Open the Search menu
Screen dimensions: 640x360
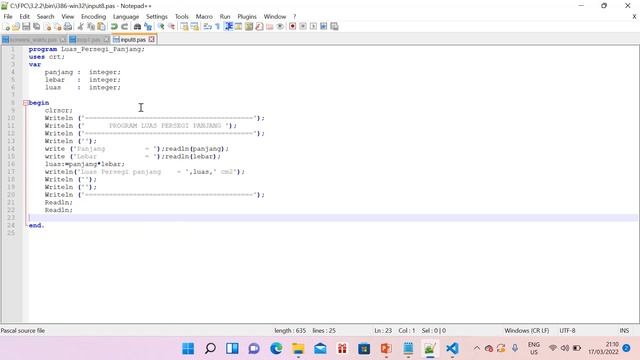coord(45,17)
